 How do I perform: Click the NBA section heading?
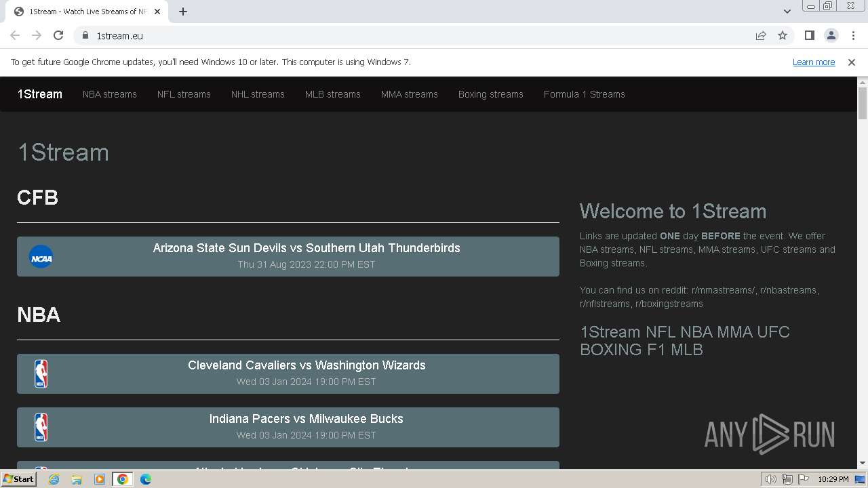39,314
